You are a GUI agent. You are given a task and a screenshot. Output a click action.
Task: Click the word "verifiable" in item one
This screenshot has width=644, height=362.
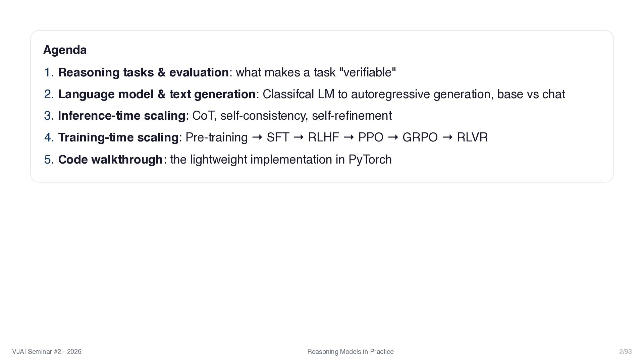pos(368,72)
